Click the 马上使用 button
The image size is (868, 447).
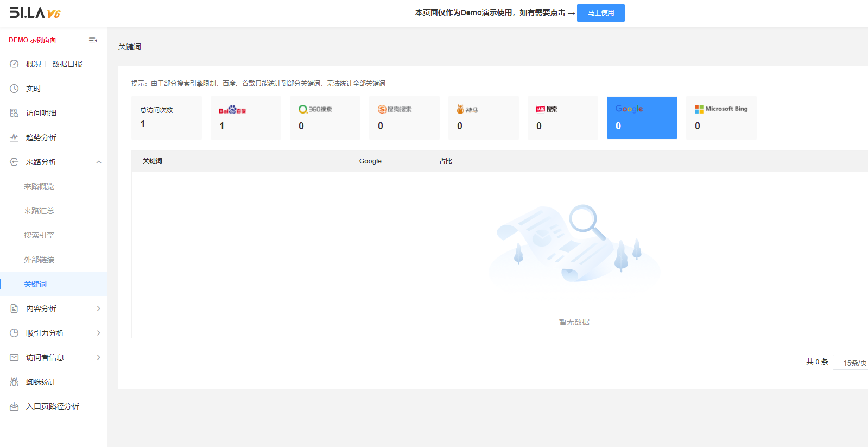[600, 13]
